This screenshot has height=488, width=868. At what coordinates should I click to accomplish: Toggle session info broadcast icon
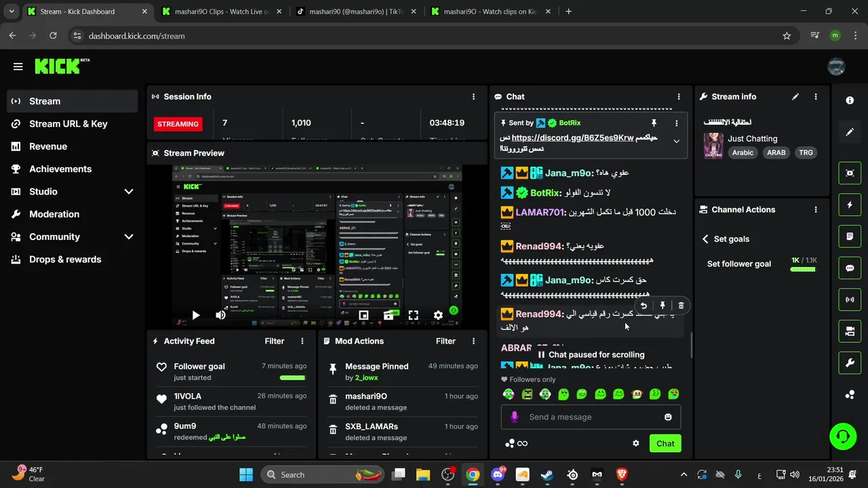(x=850, y=300)
